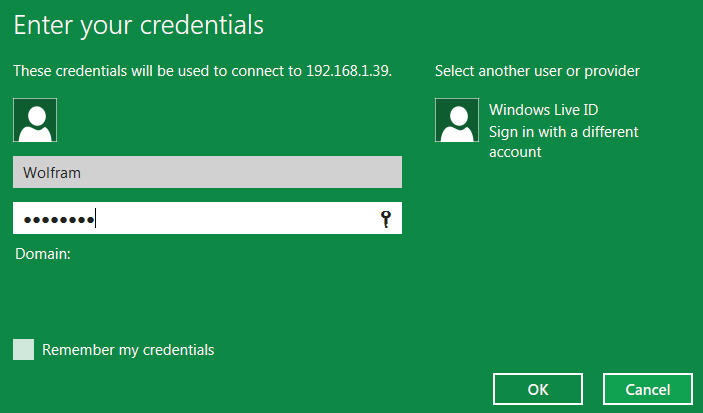Click the Enter your credentials title
Screen dimensions: 703x413
point(139,26)
